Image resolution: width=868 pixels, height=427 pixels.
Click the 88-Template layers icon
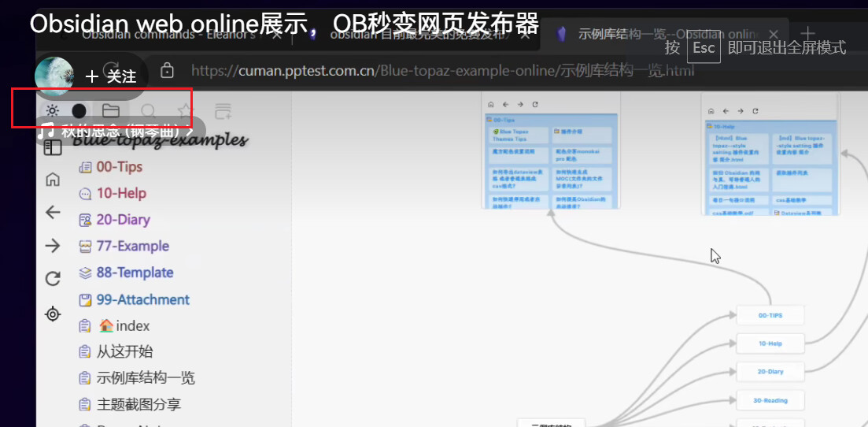pos(85,273)
